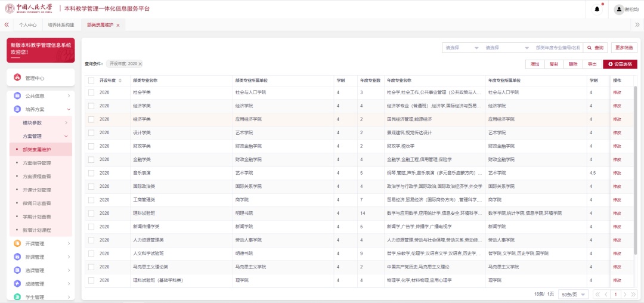This screenshot has width=644, height=303.
Task: Click the 部类年度专业编号 search input field
Action: pos(557,48)
